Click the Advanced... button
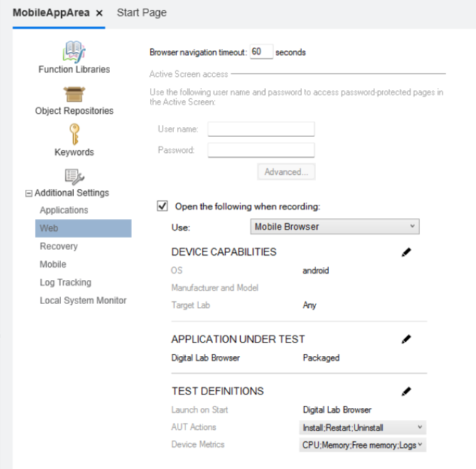This screenshot has width=476, height=469. click(x=286, y=172)
